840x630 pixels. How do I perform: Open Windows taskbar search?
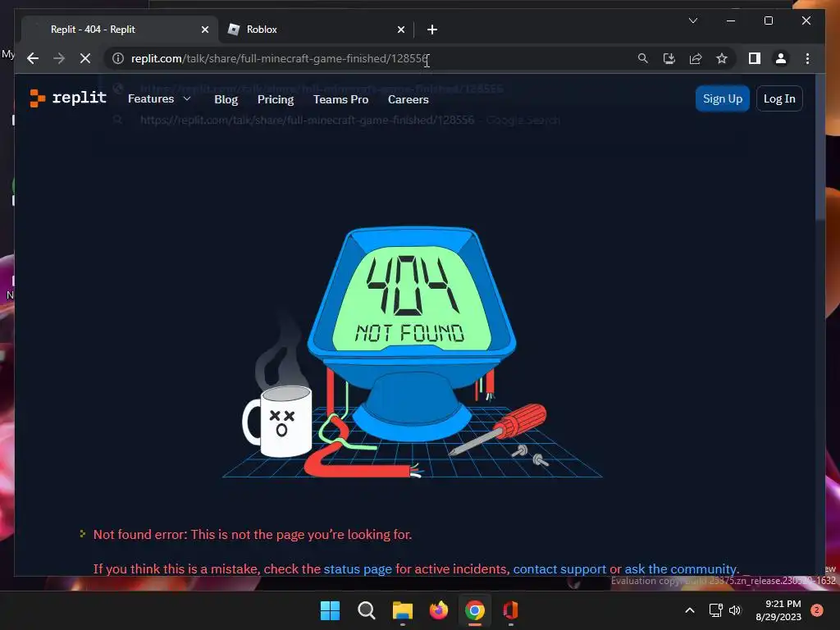coord(367,610)
